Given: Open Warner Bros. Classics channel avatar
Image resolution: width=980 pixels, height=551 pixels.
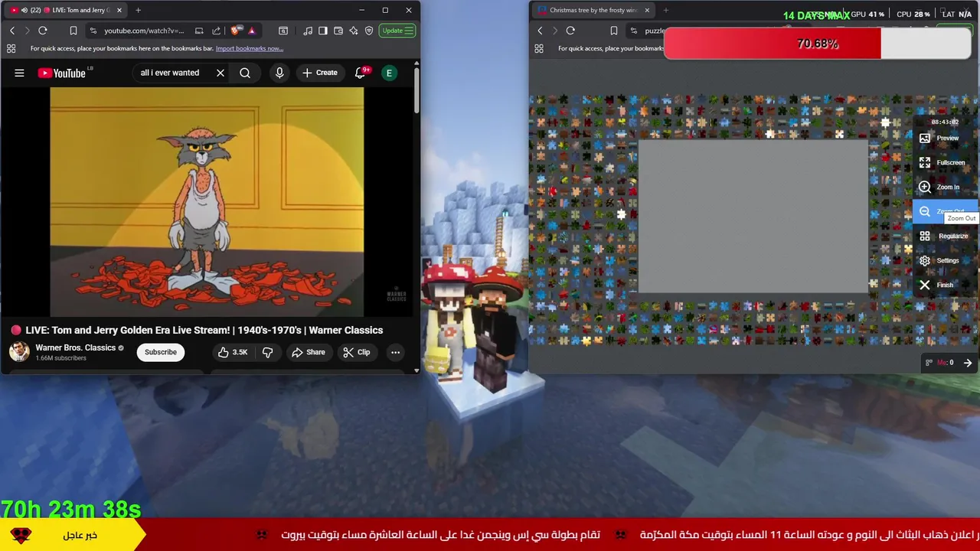Looking at the screenshot, I should 19,352.
